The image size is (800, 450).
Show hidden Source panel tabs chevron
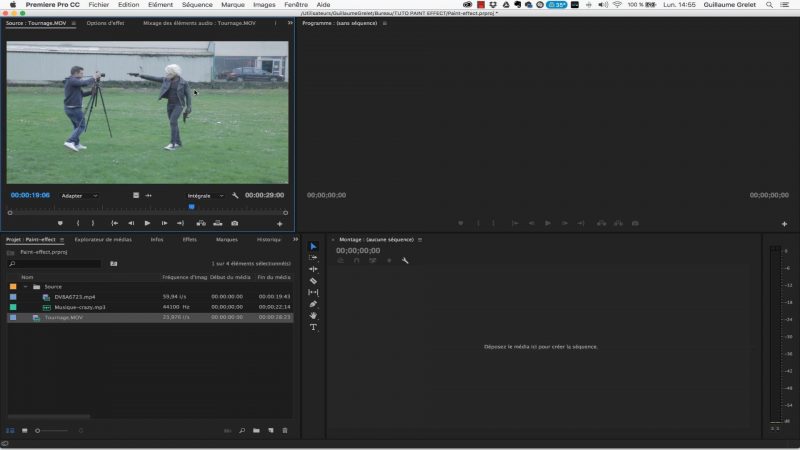pos(290,23)
